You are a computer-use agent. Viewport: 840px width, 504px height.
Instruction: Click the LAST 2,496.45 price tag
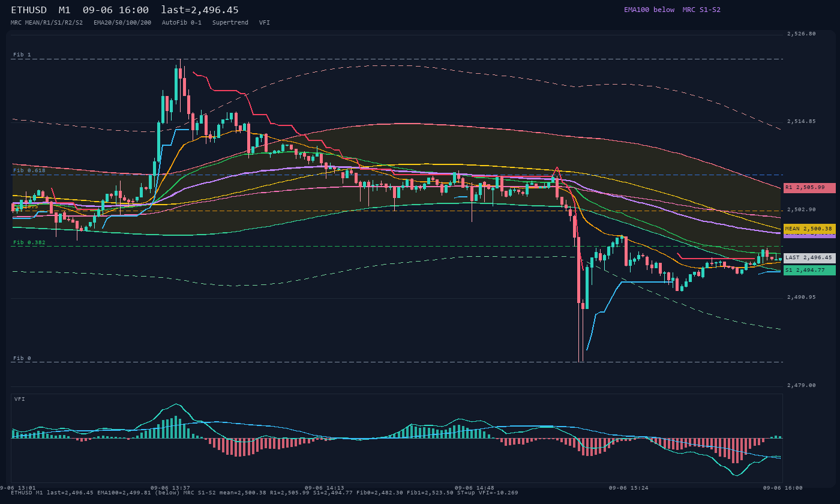pyautogui.click(x=809, y=257)
